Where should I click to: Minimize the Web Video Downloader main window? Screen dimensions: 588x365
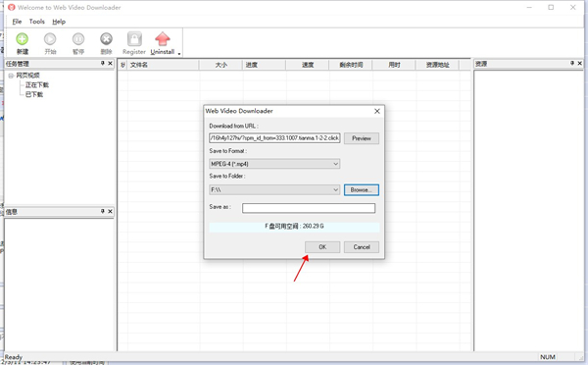coord(529,7)
